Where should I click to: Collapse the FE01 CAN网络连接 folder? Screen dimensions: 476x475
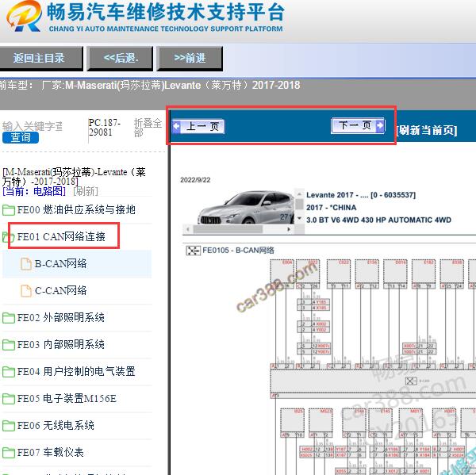coord(61,236)
